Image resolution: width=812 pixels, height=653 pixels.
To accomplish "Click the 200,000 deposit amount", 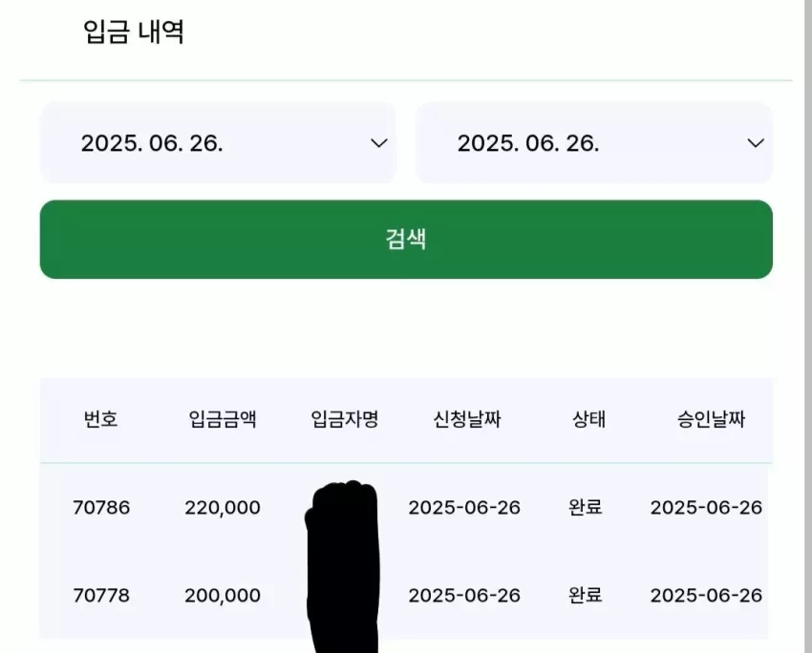I will (223, 596).
